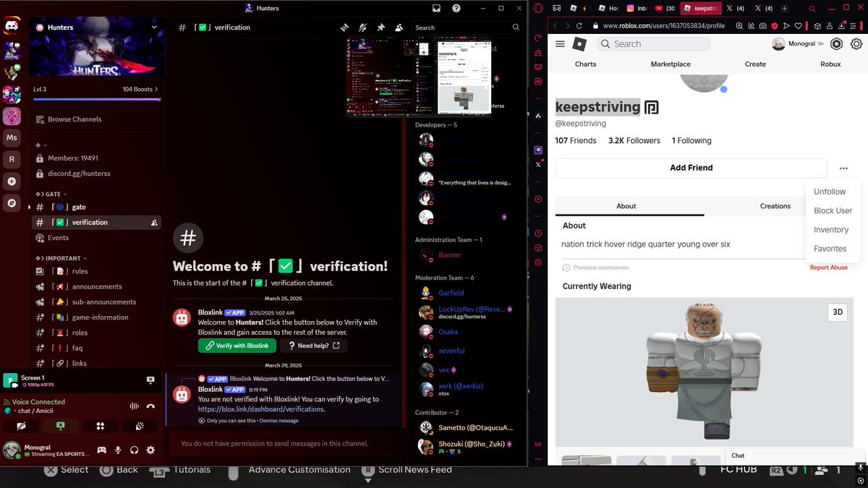Open Discover servers compass icon
The height and width of the screenshot is (488, 868).
pyautogui.click(x=12, y=203)
